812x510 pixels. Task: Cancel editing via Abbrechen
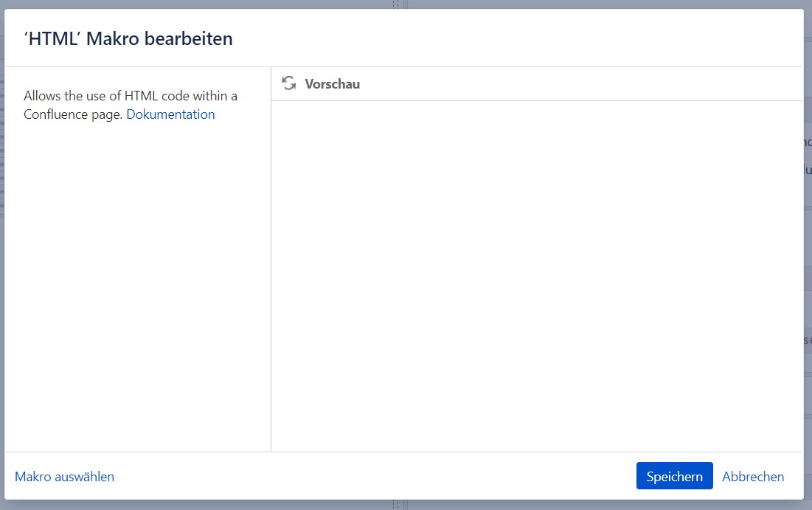pyautogui.click(x=753, y=476)
